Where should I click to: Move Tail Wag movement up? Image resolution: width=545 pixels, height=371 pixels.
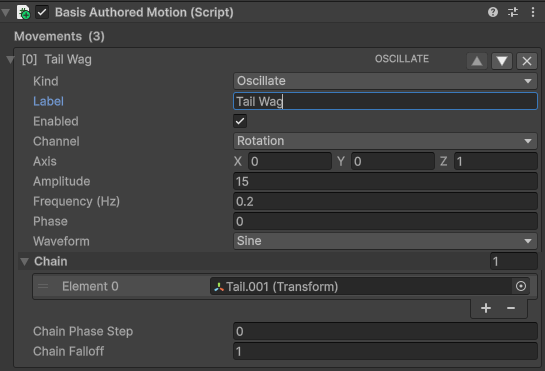pos(477,61)
